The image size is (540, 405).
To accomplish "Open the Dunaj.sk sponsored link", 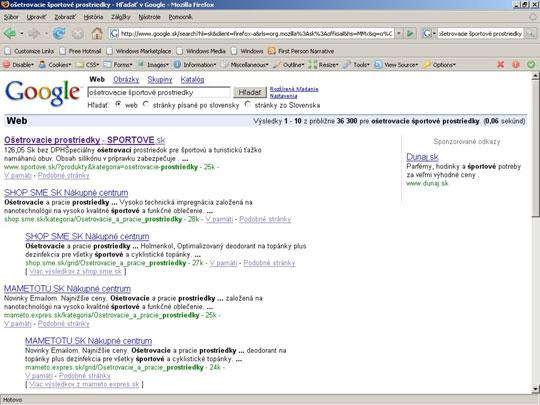I will point(422,157).
